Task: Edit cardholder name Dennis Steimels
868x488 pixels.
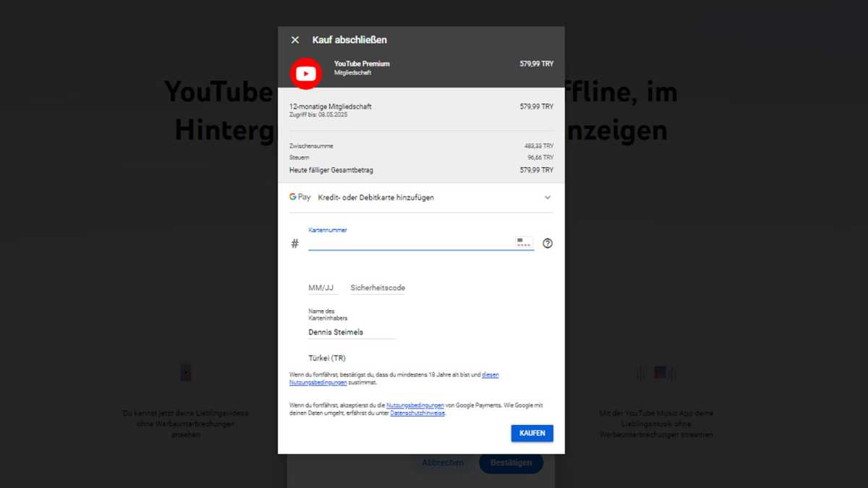Action: coord(352,333)
